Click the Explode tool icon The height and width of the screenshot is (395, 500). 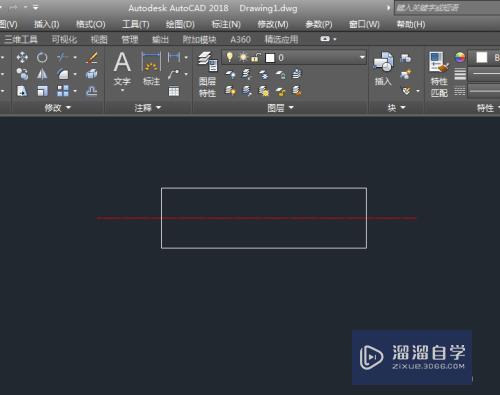[91, 74]
